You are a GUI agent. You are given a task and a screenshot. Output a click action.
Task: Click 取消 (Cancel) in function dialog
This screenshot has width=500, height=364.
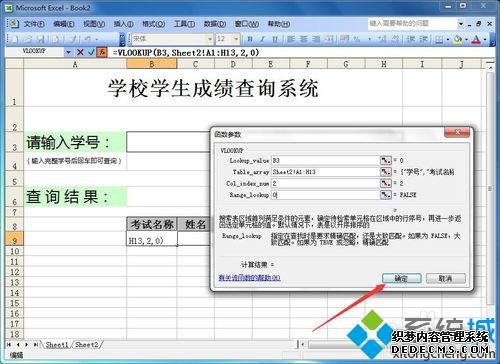click(445, 278)
